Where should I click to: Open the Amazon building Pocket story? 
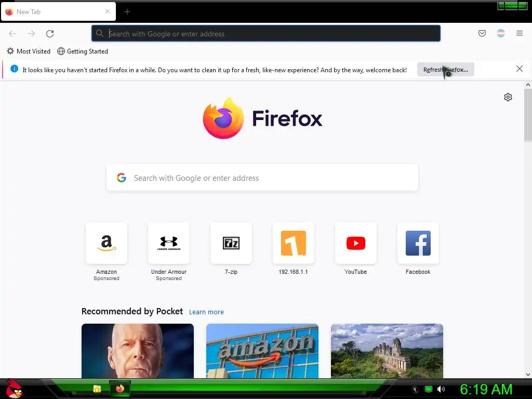click(262, 351)
